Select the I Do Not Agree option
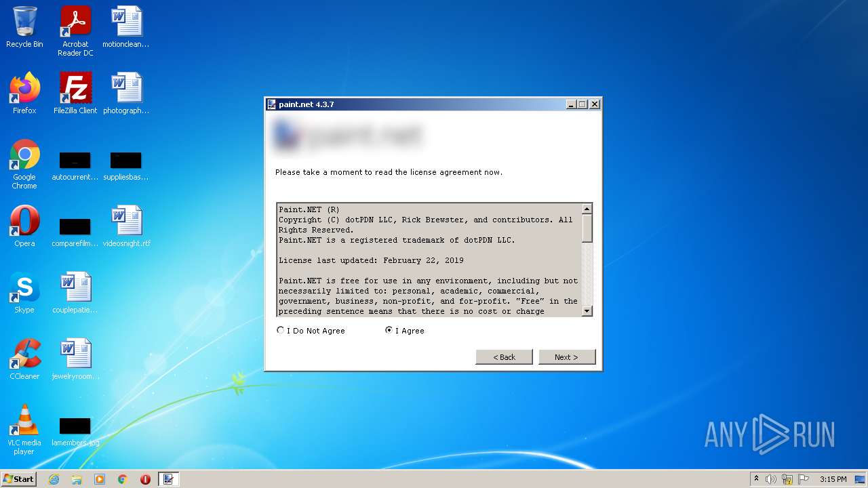This screenshot has width=868, height=488. (x=311, y=331)
